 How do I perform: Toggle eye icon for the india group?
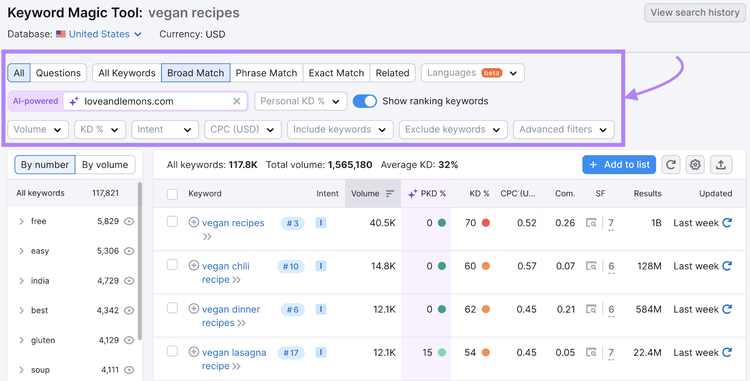129,281
